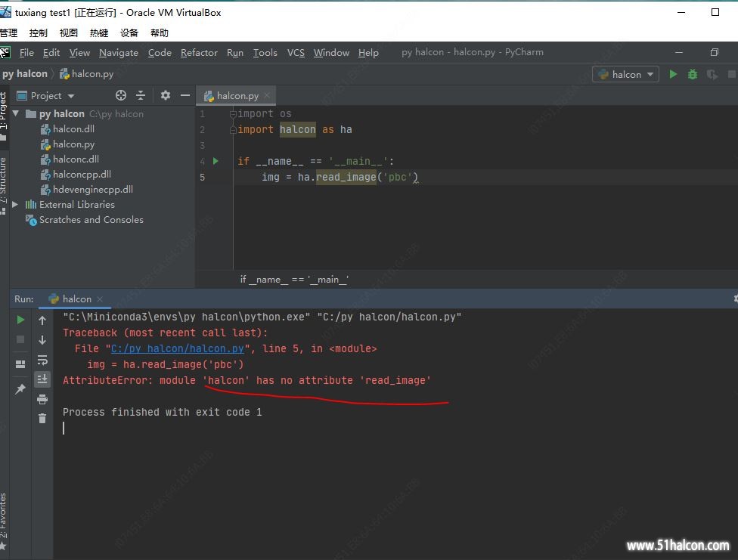Viewport: 738px width, 560px height.
Task: Open VirtualBox 设备 menu
Action: 129,33
